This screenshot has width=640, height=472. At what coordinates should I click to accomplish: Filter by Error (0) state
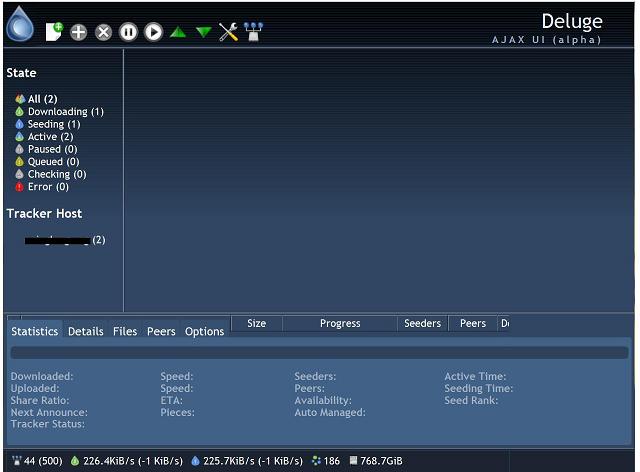click(42, 187)
